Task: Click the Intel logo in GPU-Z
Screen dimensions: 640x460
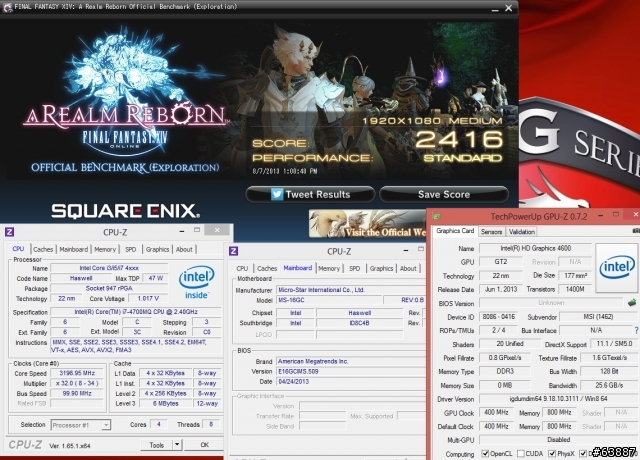Action: pyautogui.click(x=617, y=267)
